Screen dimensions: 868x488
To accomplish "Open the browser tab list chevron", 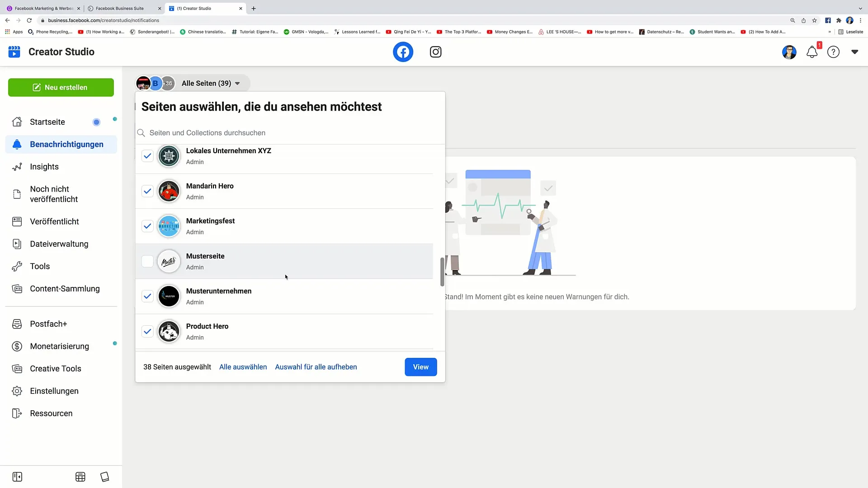I will 860,9.
